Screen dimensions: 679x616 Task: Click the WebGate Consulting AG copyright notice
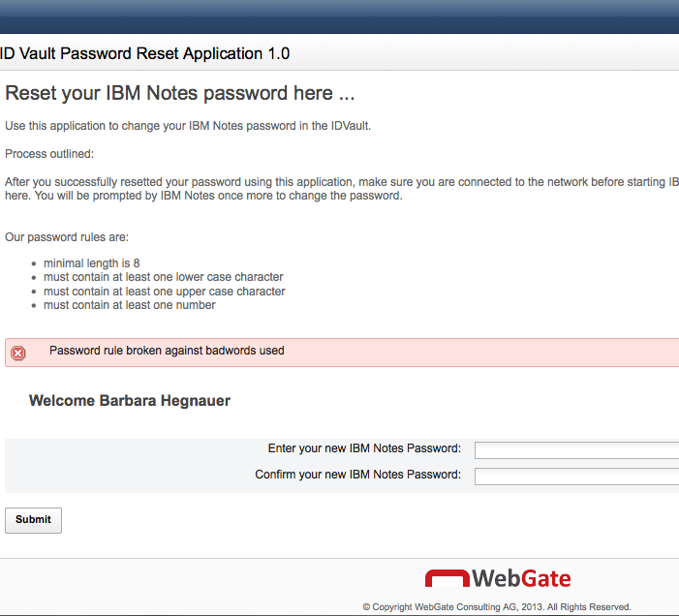point(497,607)
